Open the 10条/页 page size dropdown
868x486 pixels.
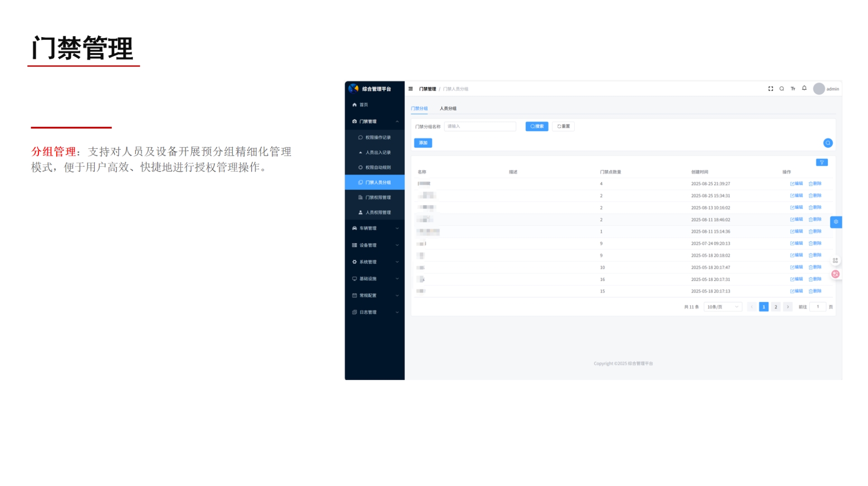point(722,306)
